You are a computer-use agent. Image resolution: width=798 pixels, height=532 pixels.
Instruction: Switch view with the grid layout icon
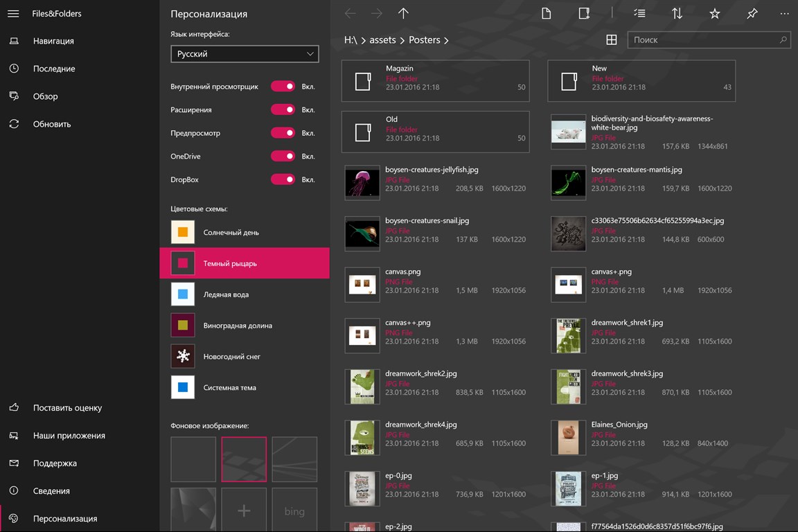tap(612, 40)
